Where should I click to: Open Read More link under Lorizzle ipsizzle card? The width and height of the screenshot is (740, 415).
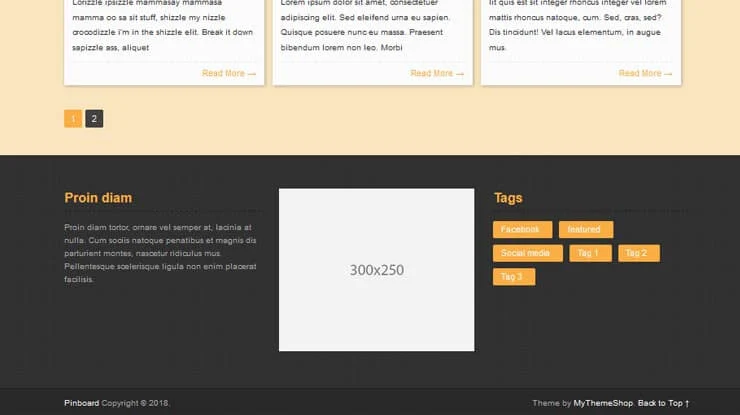(x=229, y=73)
